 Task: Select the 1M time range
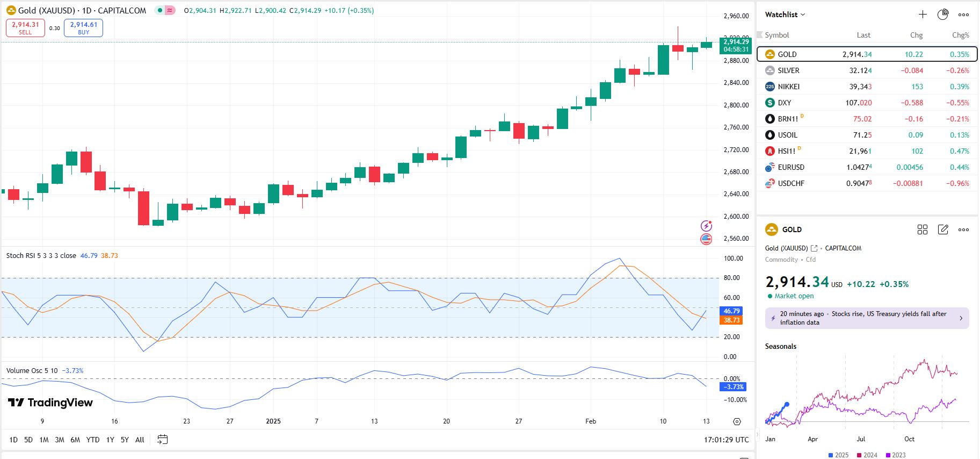pyautogui.click(x=44, y=440)
